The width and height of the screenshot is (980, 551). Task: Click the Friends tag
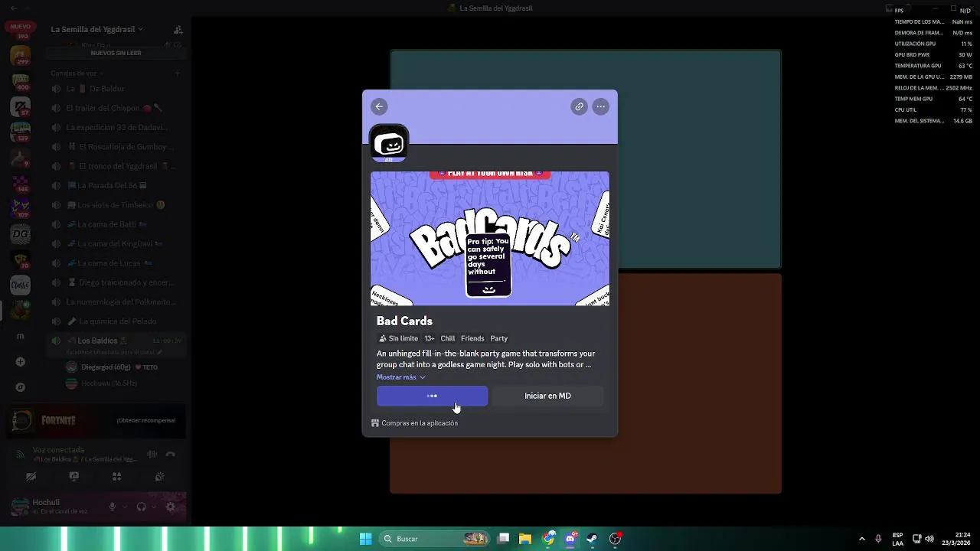(x=472, y=338)
